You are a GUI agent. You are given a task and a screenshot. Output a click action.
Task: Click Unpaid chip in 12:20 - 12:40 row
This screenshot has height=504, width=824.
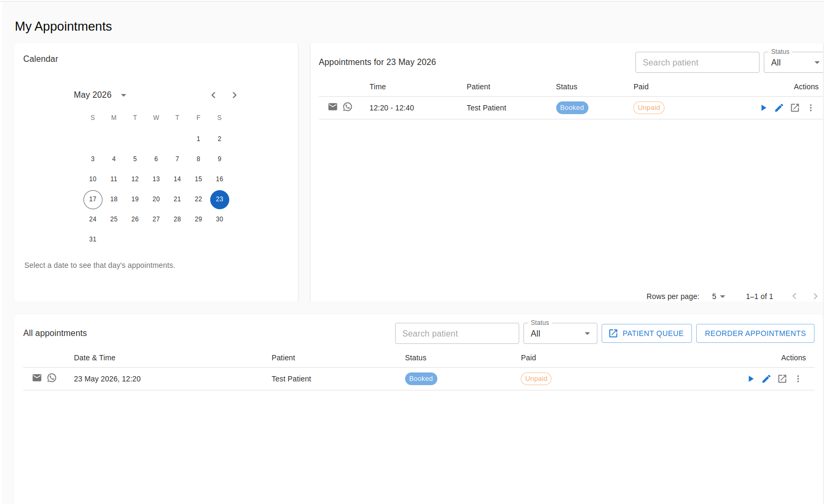(x=649, y=108)
